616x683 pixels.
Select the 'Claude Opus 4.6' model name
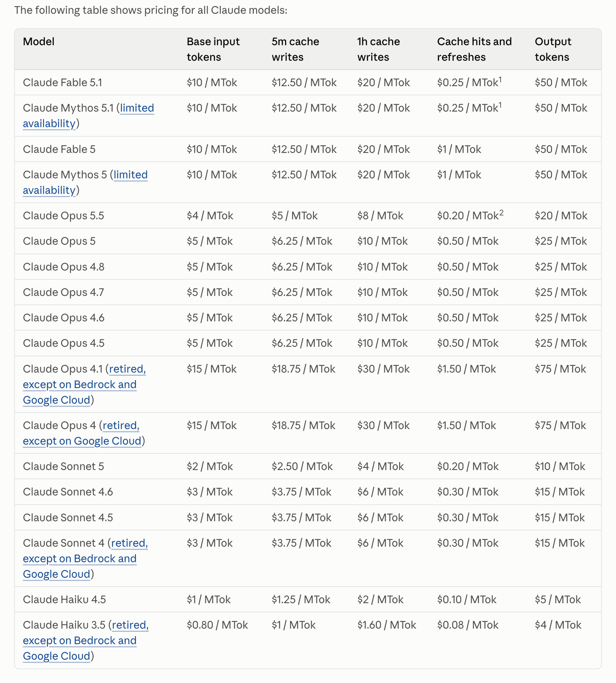coord(64,318)
